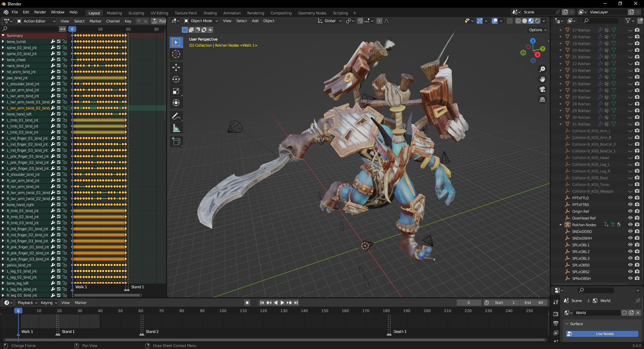This screenshot has height=349, width=644.
Task: Choose the Annotate pencil tool
Action: point(176,116)
